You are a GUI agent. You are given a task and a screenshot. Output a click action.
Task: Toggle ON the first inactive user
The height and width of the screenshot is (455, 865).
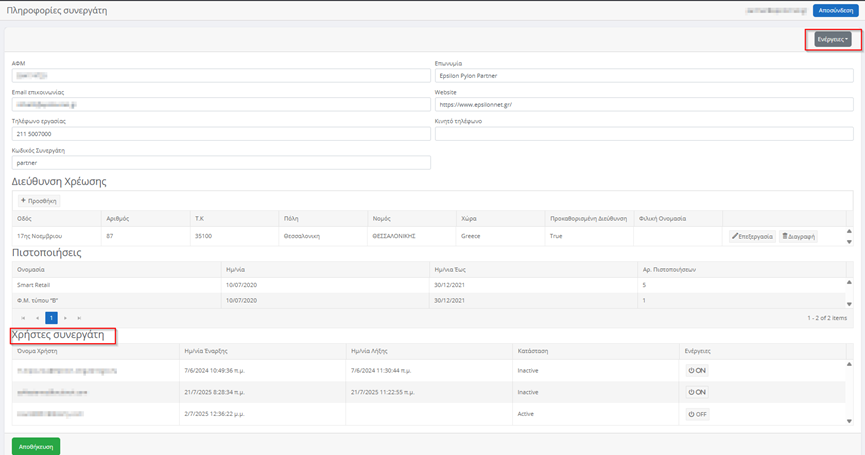click(x=696, y=369)
